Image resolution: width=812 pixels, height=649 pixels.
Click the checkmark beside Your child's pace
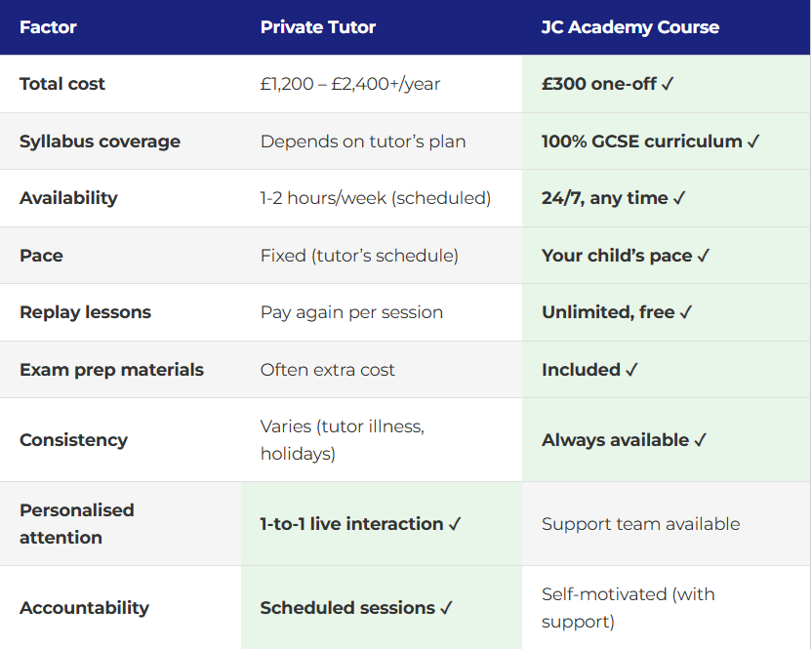click(704, 256)
